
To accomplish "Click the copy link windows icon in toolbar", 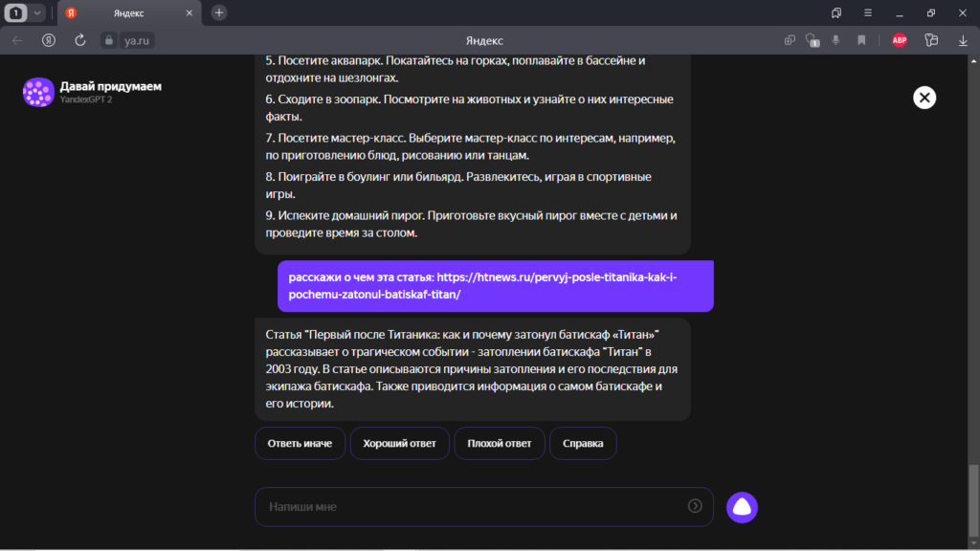I will tap(790, 40).
